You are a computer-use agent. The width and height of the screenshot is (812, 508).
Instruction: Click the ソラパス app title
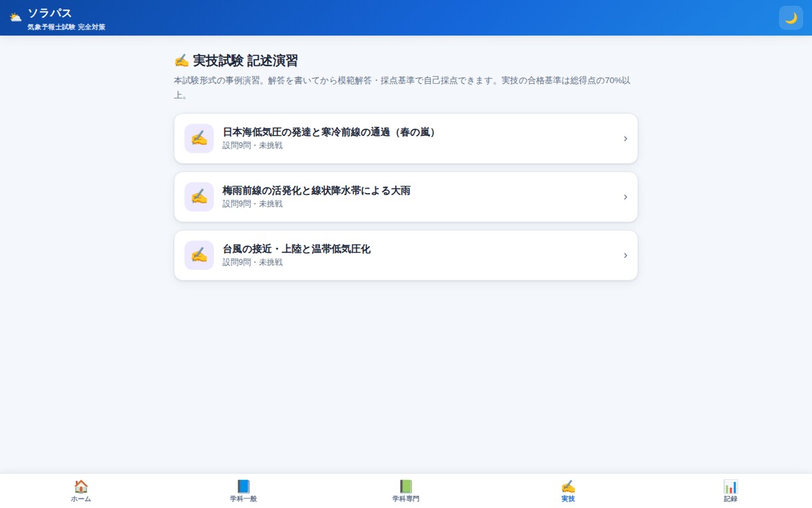(49, 13)
